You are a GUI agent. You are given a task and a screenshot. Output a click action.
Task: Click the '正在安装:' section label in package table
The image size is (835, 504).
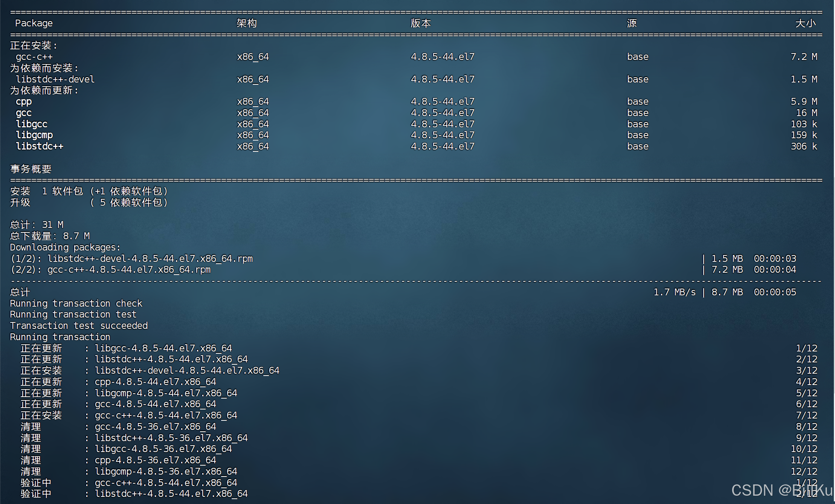point(34,46)
